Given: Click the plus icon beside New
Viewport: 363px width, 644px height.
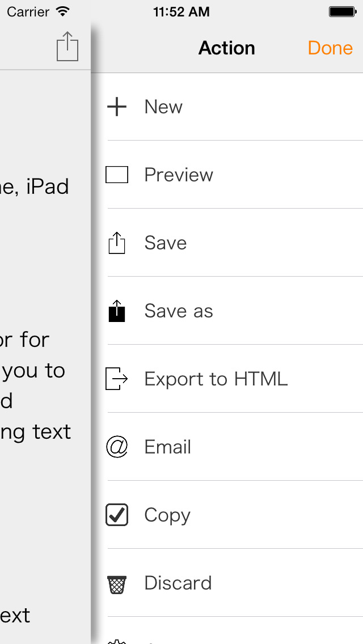Looking at the screenshot, I should coord(117,107).
